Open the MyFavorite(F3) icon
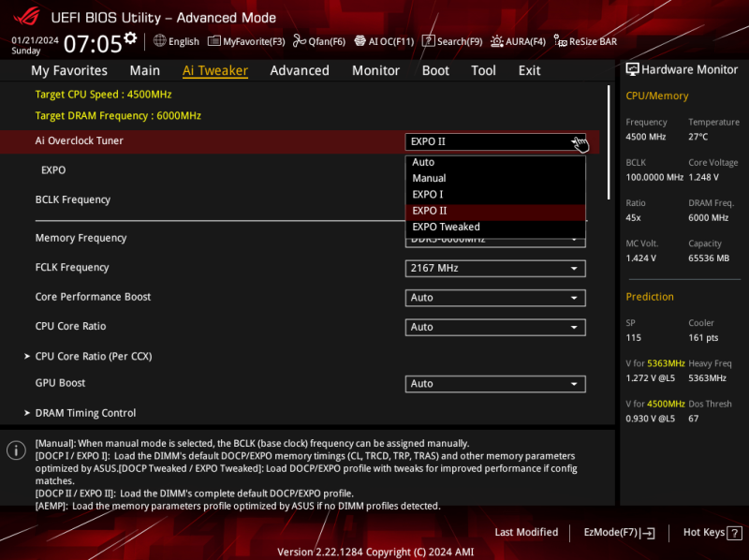 pyautogui.click(x=214, y=41)
